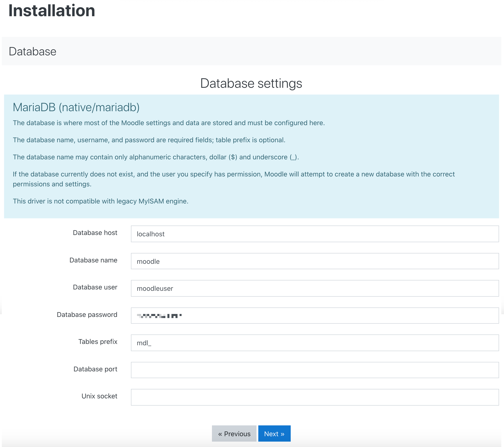Click the "Database name" label
This screenshot has height=447, width=504.
[93, 260]
